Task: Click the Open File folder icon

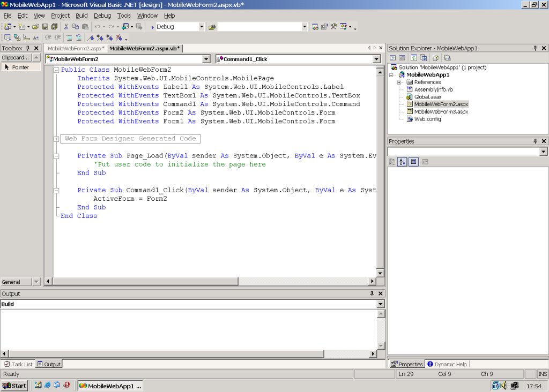Action: [x=35, y=27]
